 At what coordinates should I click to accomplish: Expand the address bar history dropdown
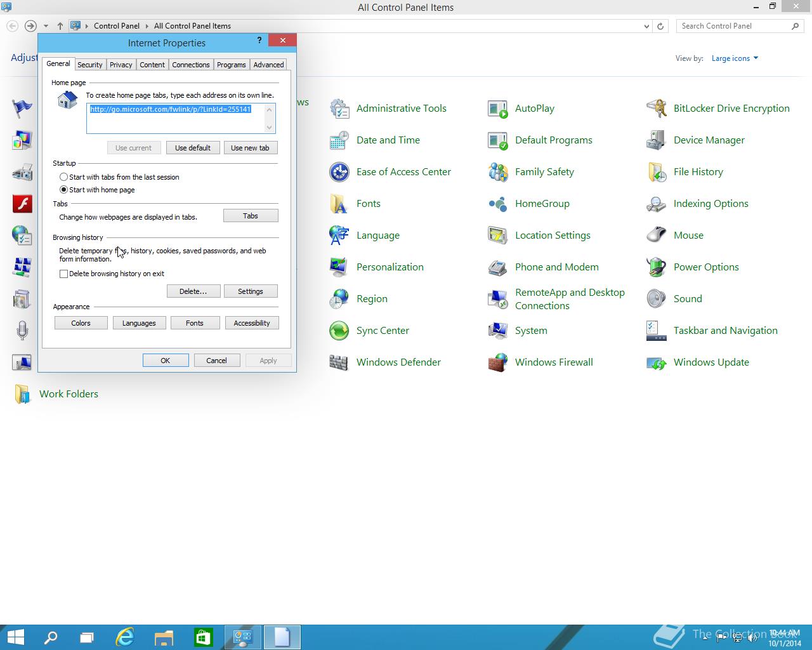click(x=646, y=26)
